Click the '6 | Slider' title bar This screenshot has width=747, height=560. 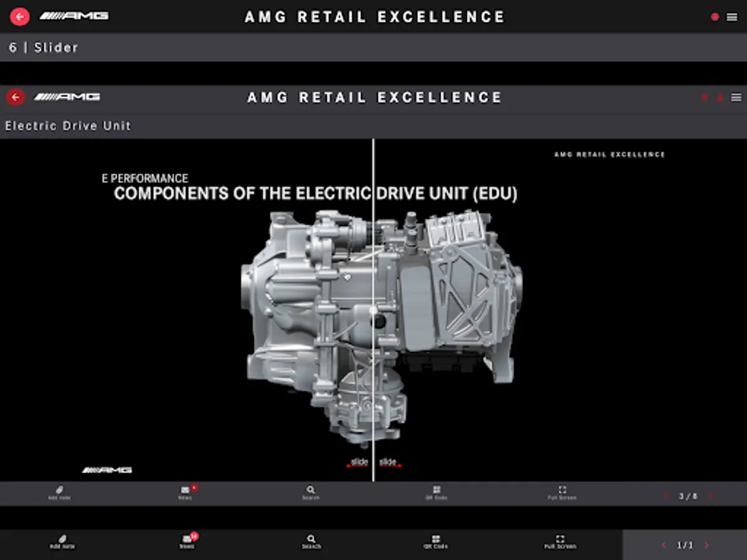click(x=374, y=47)
